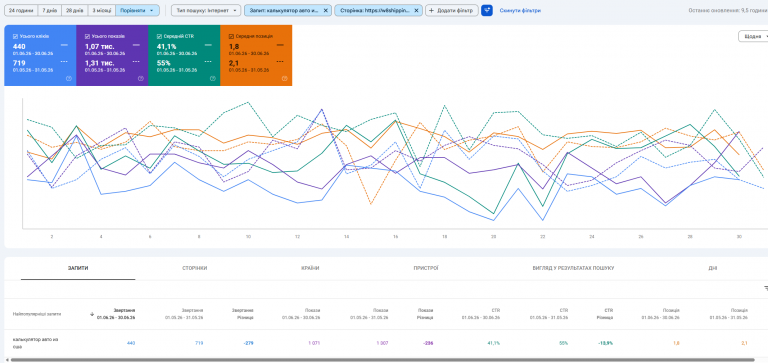This screenshot has width=768, height=363.
Task: Expand the Тип пошуку: Інтернет dropdown
Action: (x=206, y=10)
